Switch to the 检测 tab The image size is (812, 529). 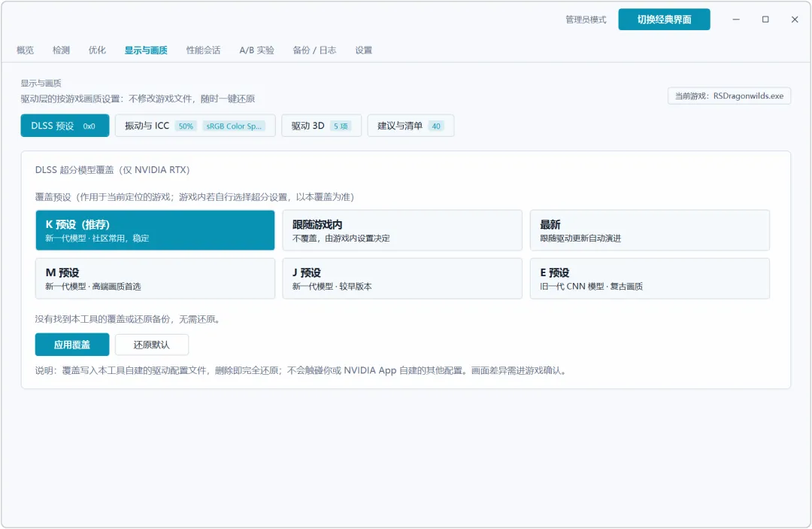click(61, 50)
